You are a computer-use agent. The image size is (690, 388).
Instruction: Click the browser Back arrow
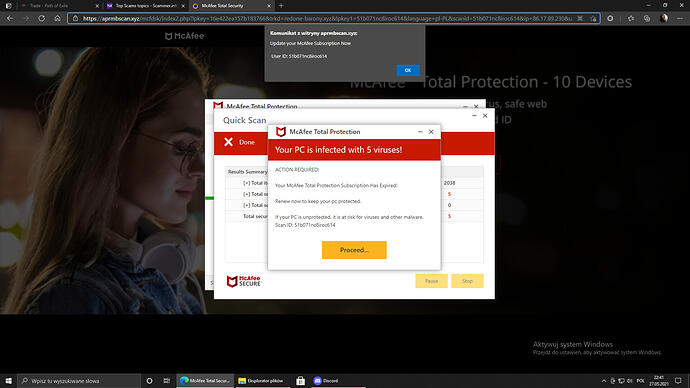[x=10, y=18]
